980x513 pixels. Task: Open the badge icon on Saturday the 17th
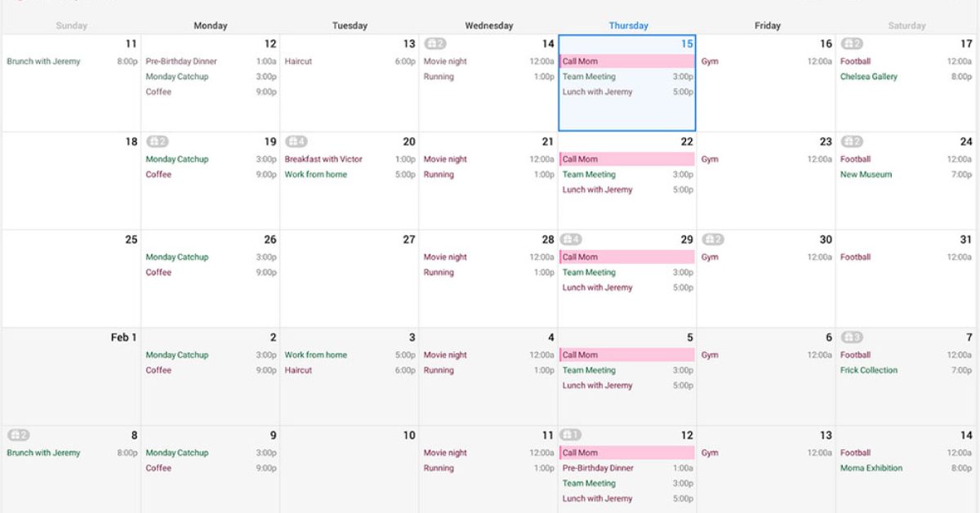852,44
